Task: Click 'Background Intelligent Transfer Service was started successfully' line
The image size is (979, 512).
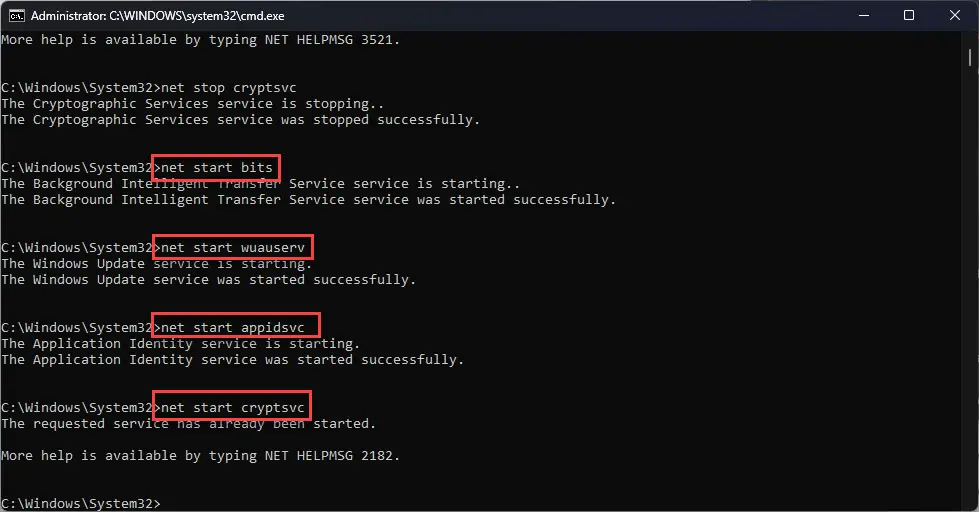Action: pyautogui.click(x=308, y=200)
